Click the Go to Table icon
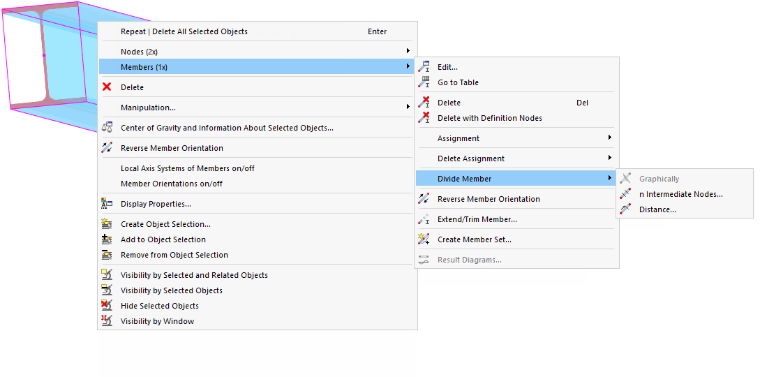This screenshot has width=760, height=377. tap(424, 82)
